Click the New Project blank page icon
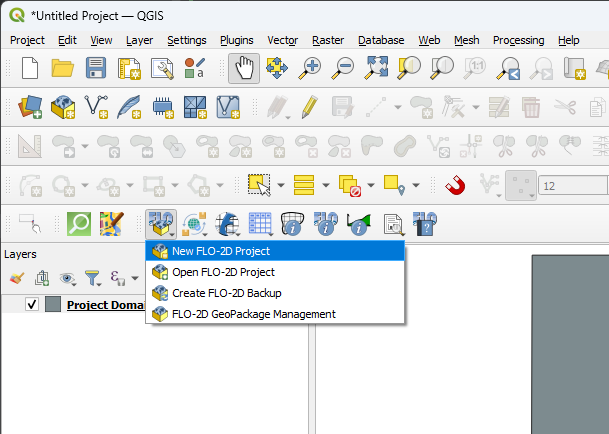 [30, 68]
